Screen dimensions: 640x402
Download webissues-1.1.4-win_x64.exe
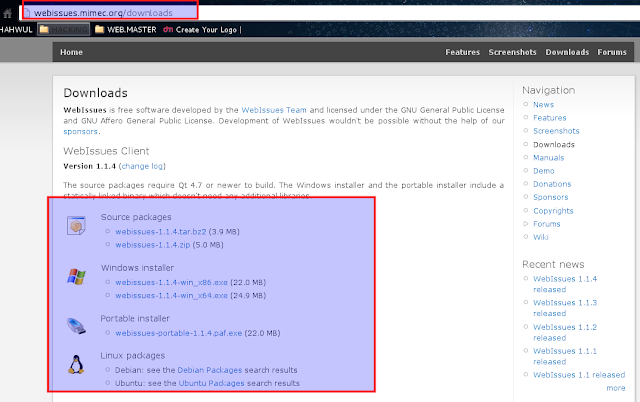171,295
